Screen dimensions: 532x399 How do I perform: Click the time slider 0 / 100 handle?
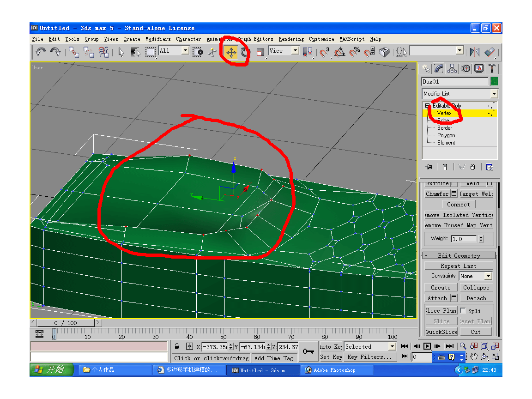click(66, 323)
